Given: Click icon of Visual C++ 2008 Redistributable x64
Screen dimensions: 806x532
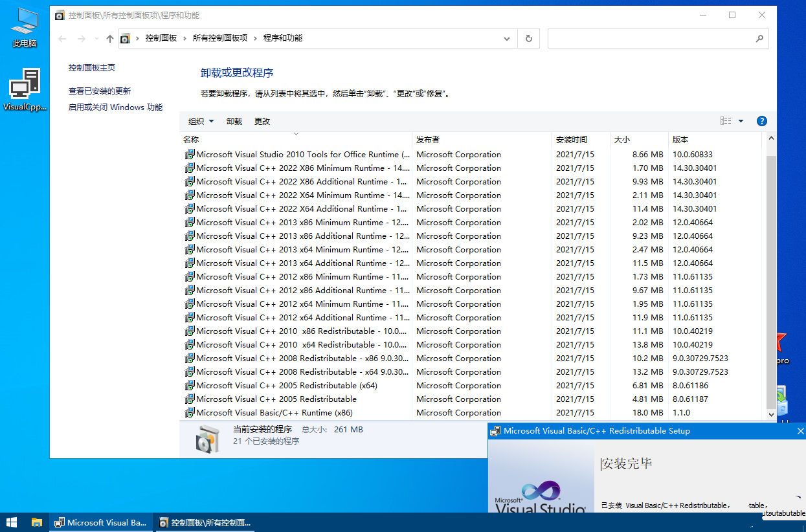Looking at the screenshot, I should coord(190,372).
